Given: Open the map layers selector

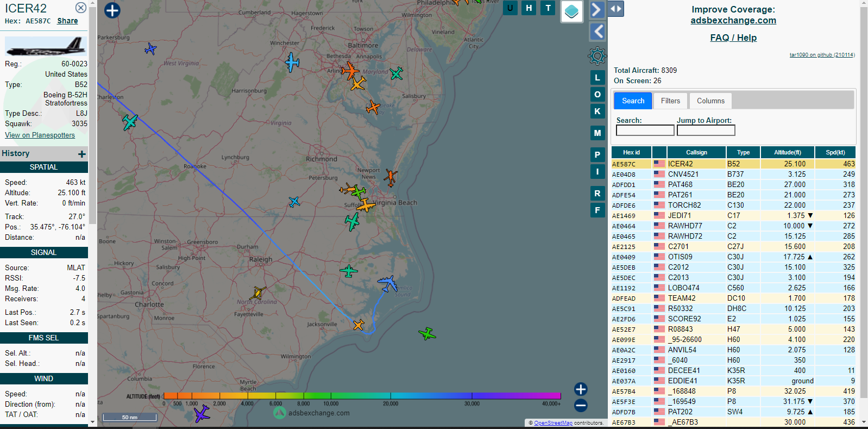Looking at the screenshot, I should point(571,11).
